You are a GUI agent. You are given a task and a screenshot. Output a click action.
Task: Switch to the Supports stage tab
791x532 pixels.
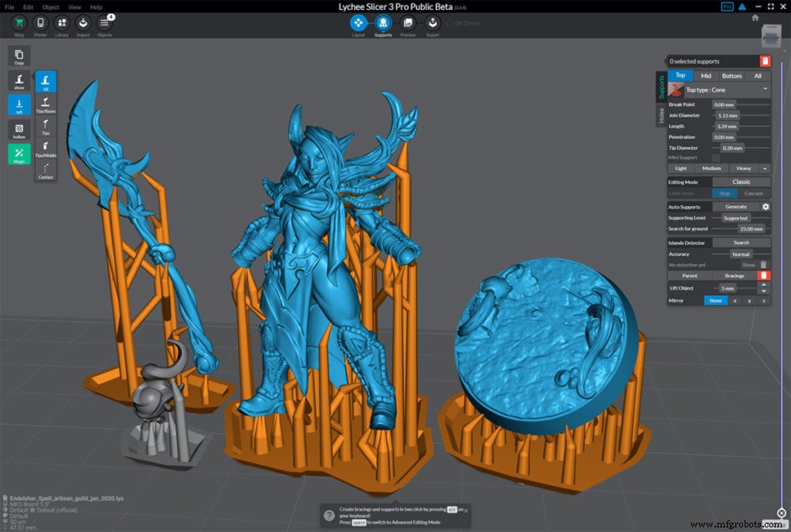click(383, 24)
